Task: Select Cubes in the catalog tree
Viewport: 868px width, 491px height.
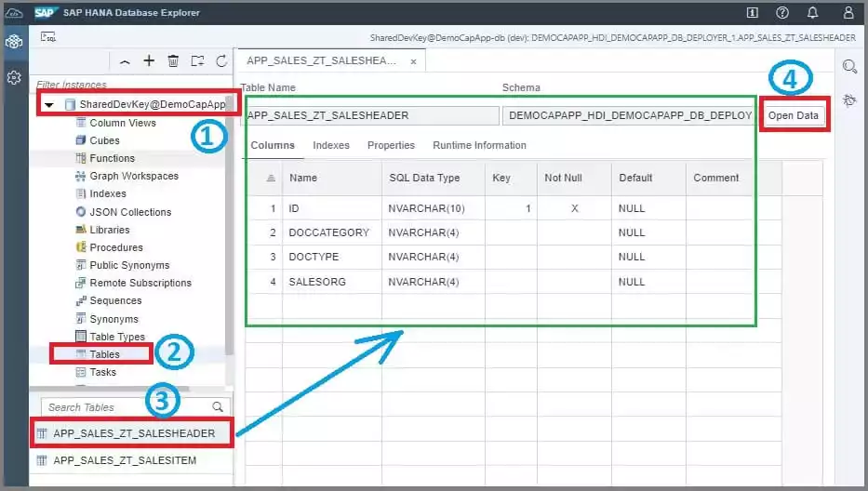Action: click(x=104, y=140)
